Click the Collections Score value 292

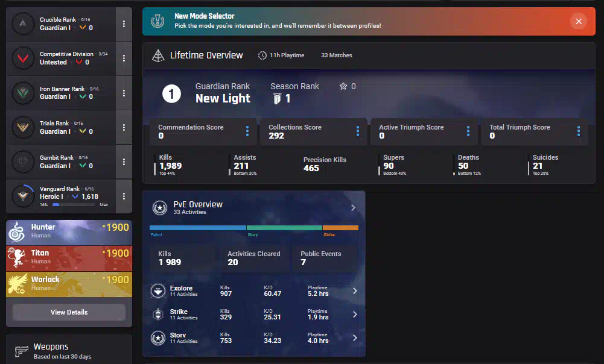click(276, 136)
